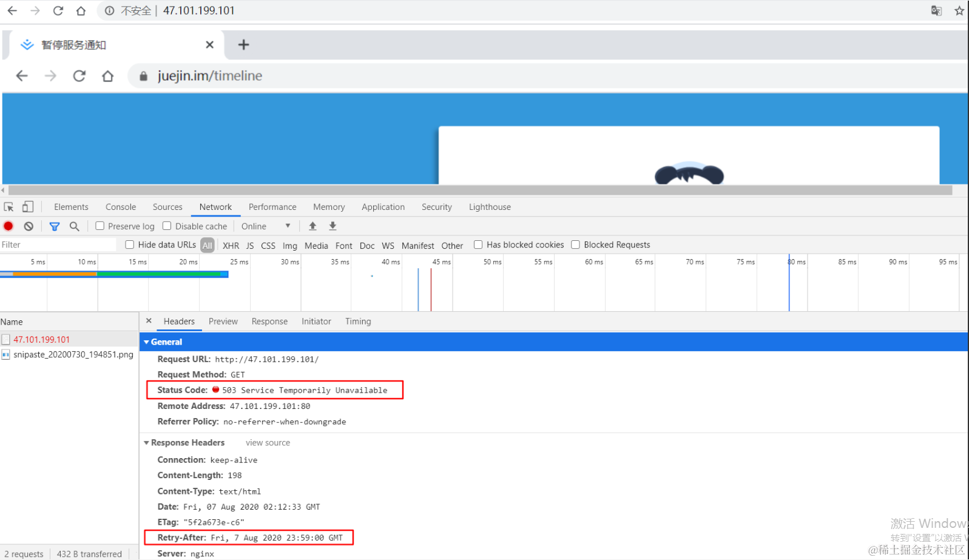Select snipaste_20200730_194851.png request
The width and height of the screenshot is (969, 560).
69,354
